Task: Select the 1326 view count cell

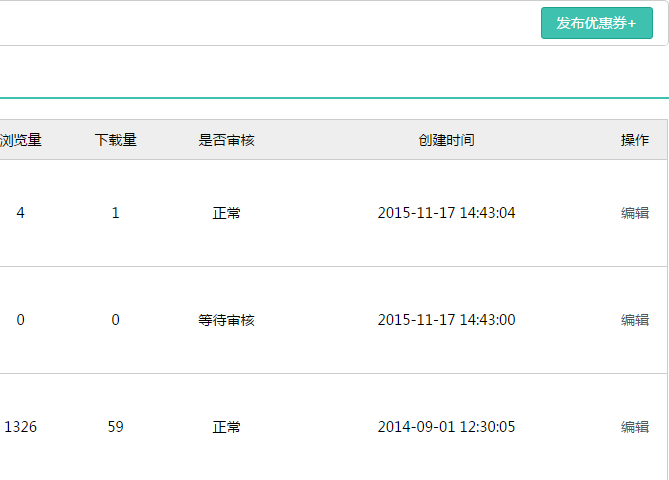Action: click(x=20, y=427)
